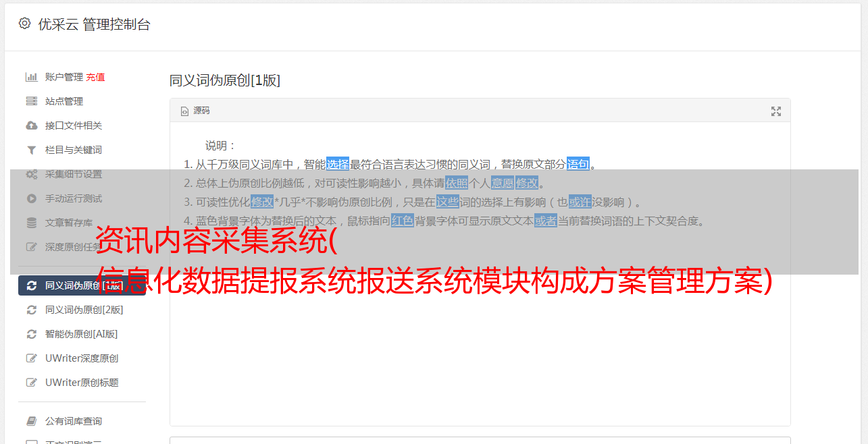Click the 源码 source code button

pyautogui.click(x=195, y=111)
